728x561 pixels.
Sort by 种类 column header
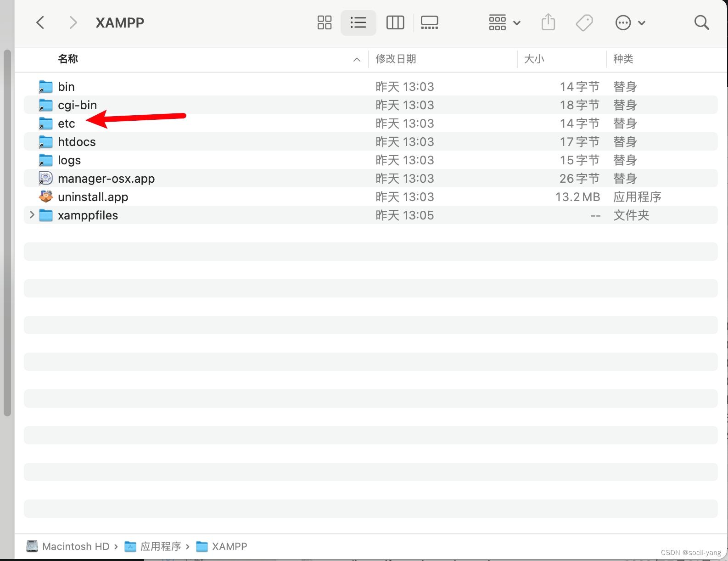click(623, 59)
